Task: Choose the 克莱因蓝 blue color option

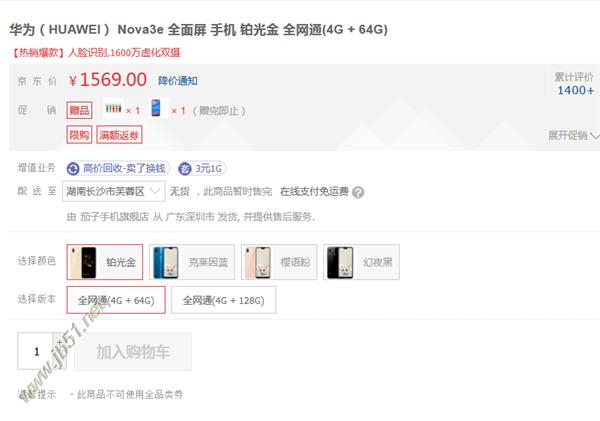Action: tap(192, 262)
